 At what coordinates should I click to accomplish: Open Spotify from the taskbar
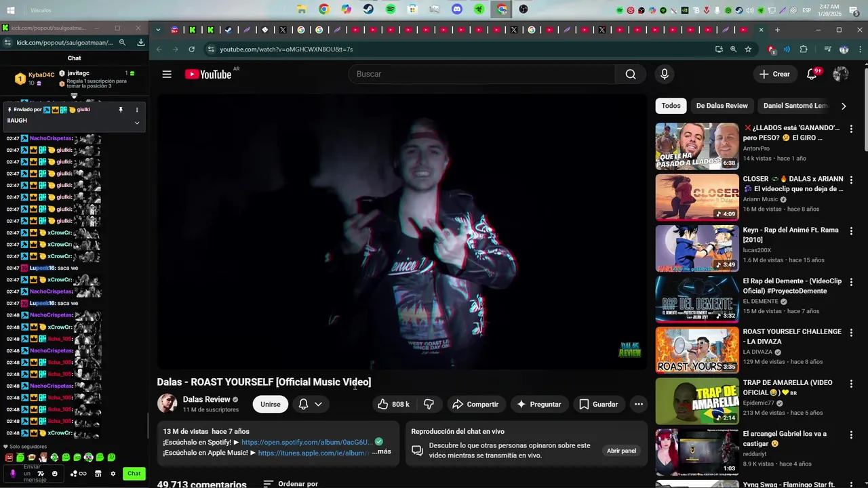[391, 9]
